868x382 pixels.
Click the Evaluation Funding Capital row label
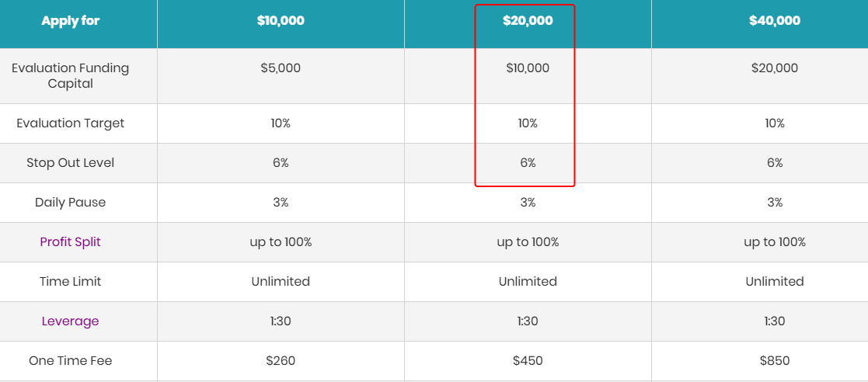(70, 76)
